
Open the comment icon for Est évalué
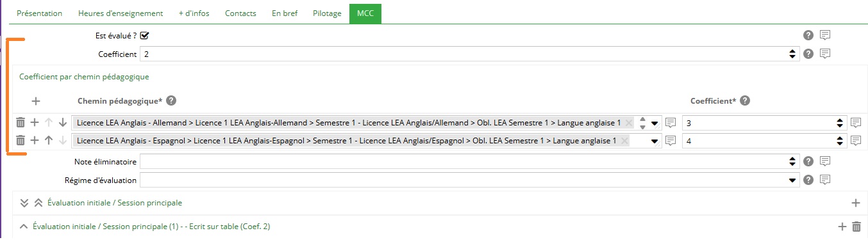[x=825, y=35]
